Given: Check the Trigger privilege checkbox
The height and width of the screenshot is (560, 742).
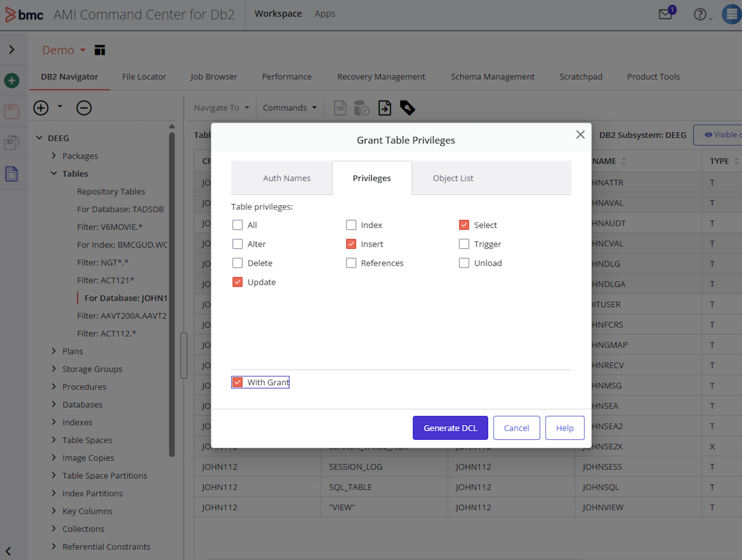Looking at the screenshot, I should coord(464,244).
